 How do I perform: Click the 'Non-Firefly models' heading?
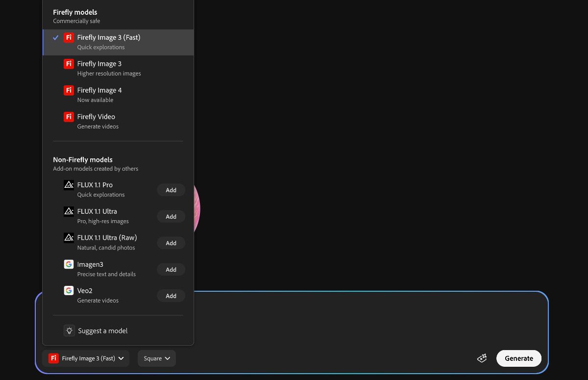[83, 160]
